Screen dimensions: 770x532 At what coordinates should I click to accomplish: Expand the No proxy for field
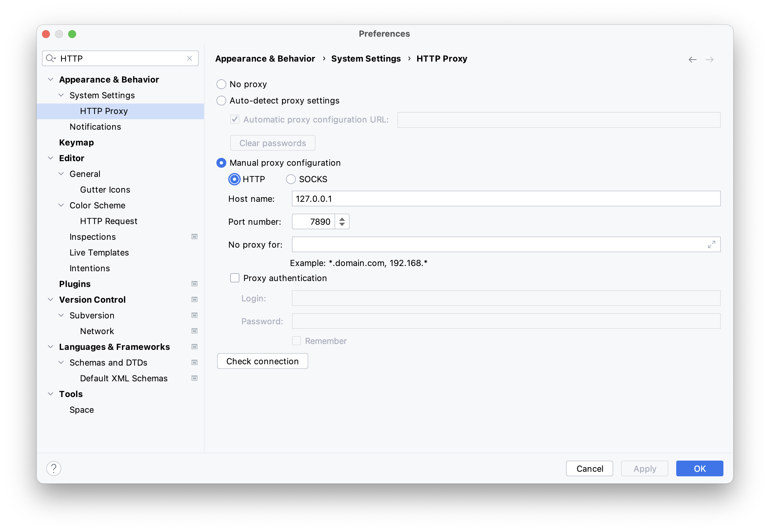tap(711, 245)
